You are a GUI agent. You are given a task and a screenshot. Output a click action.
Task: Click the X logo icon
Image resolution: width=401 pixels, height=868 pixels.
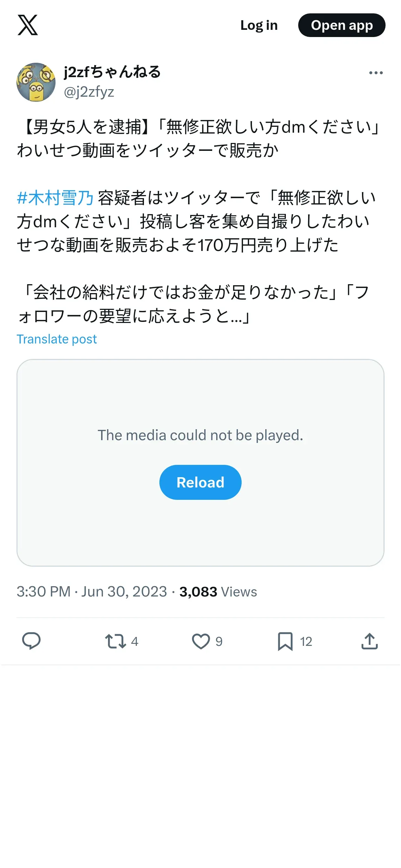pyautogui.click(x=28, y=25)
